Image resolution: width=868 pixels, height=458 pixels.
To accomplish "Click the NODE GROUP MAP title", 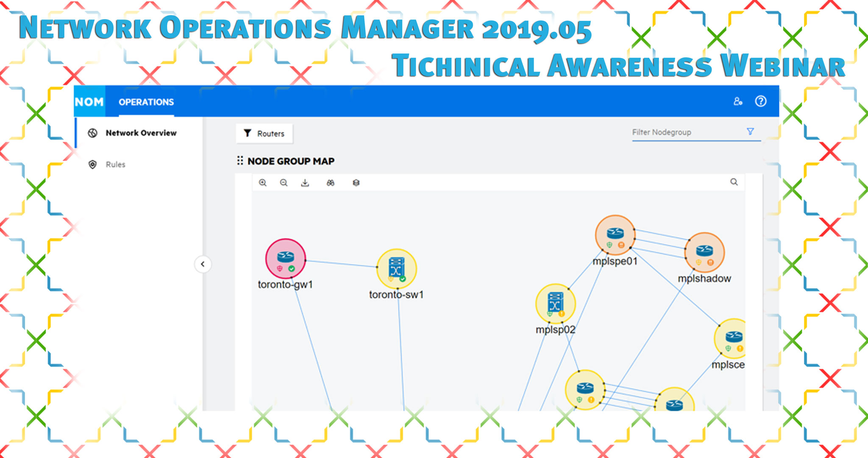I will pos(291,161).
